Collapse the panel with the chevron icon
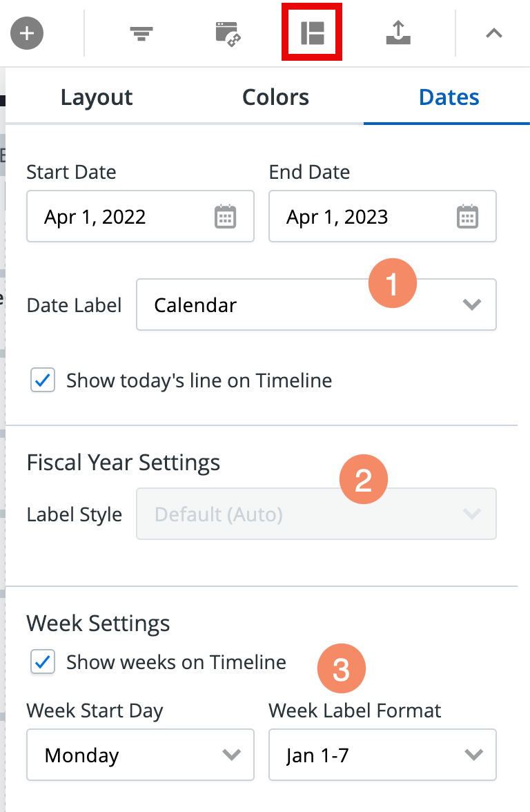Viewport: 530px width, 812px height. (494, 32)
